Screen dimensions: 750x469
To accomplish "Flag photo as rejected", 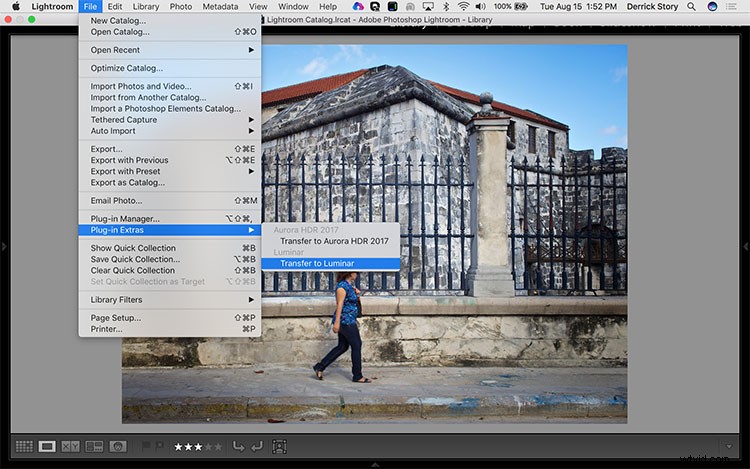I will [x=159, y=446].
